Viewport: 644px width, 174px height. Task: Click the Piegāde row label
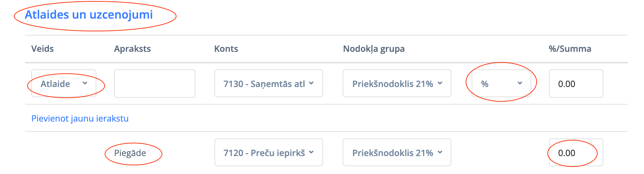coord(130,153)
